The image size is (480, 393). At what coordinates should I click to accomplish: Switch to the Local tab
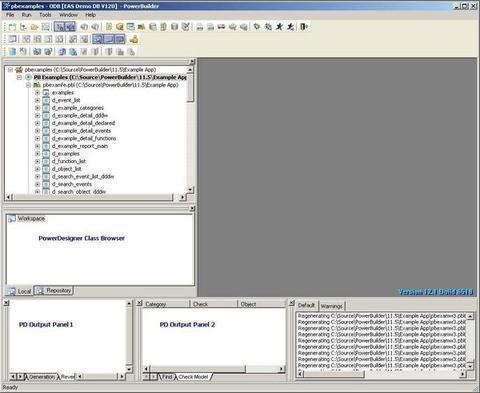(20, 291)
